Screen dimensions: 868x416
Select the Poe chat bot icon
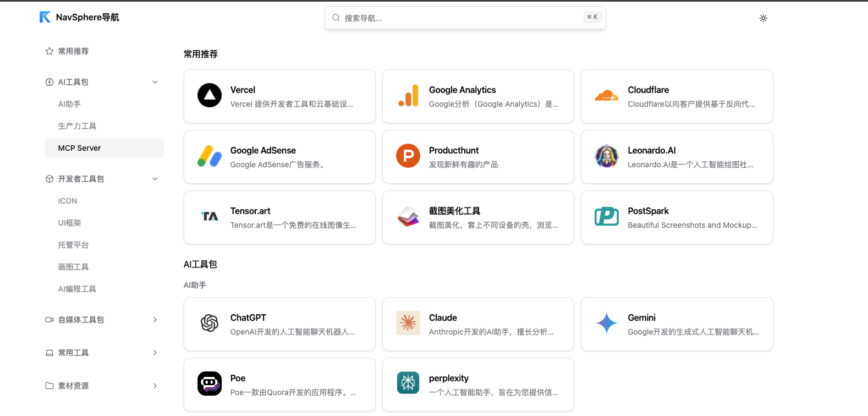210,384
